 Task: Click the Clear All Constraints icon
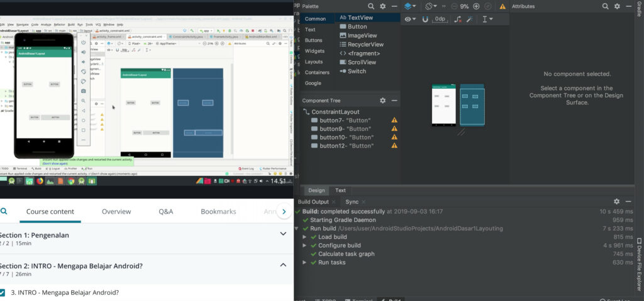457,19
